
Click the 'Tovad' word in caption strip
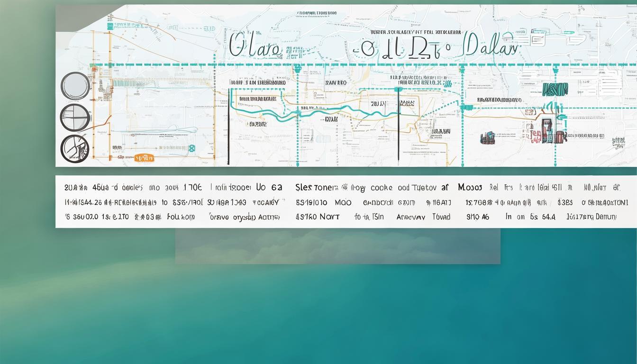(x=441, y=217)
